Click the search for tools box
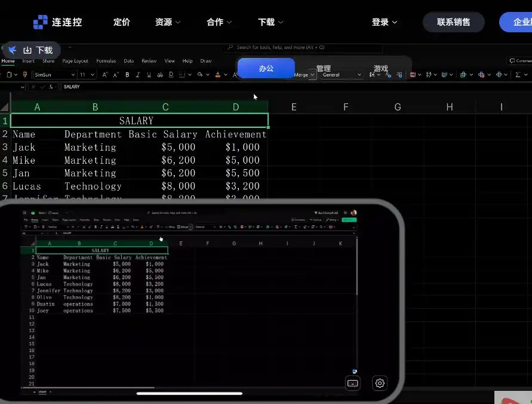This screenshot has height=404, width=532. click(303, 48)
